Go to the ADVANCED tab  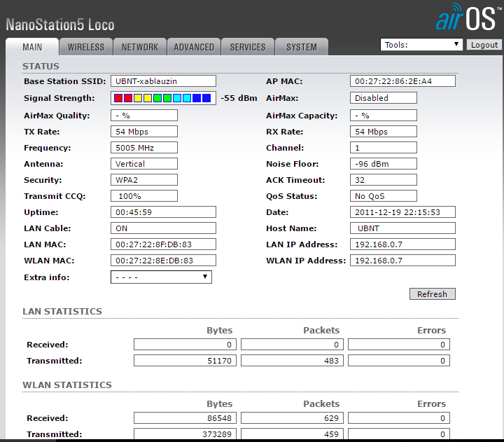click(194, 47)
